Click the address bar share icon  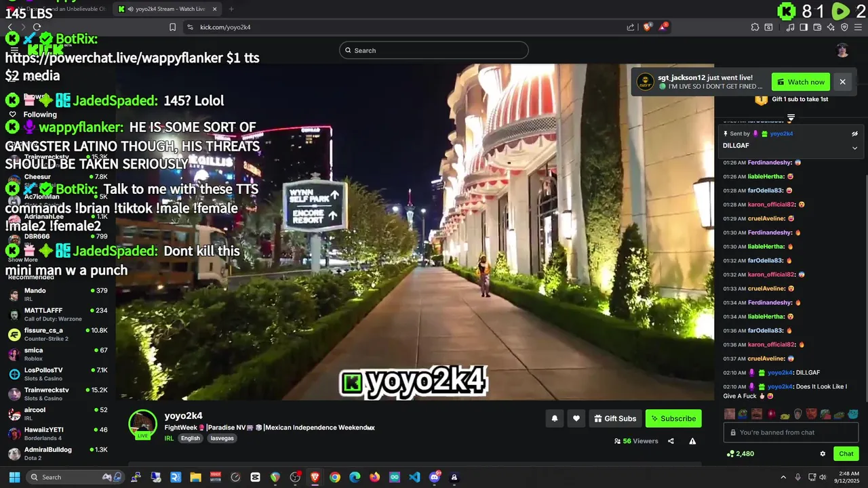point(631,27)
